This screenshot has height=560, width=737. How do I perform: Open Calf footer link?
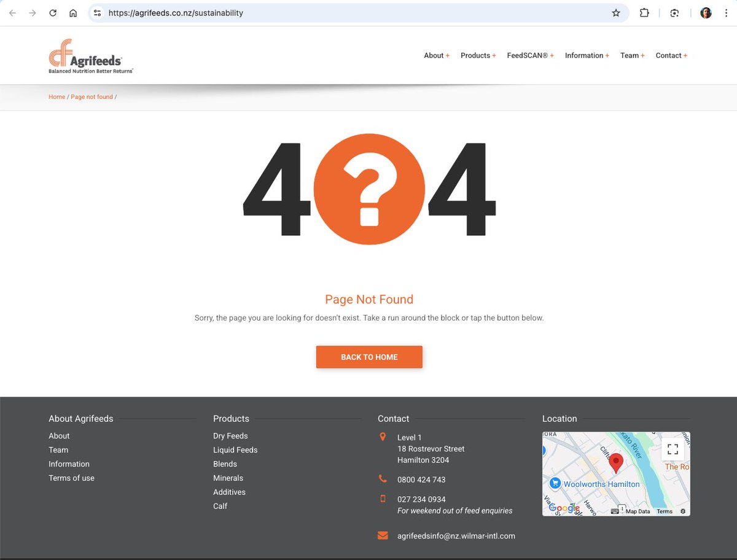pyautogui.click(x=220, y=507)
